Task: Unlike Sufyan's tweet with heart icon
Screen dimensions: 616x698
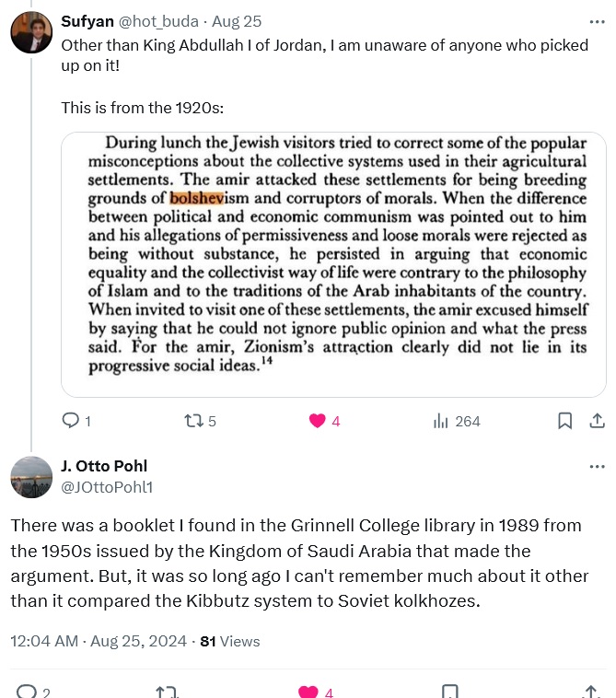Action: [318, 421]
